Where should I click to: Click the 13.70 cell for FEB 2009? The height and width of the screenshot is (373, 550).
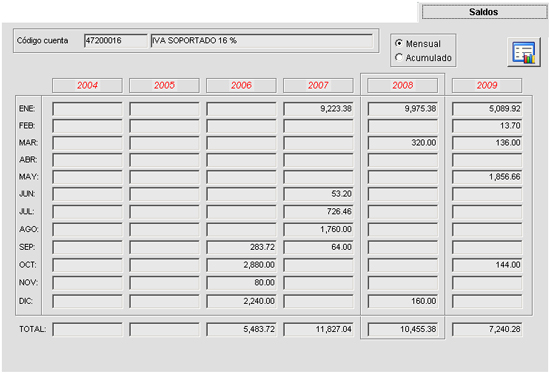487,126
